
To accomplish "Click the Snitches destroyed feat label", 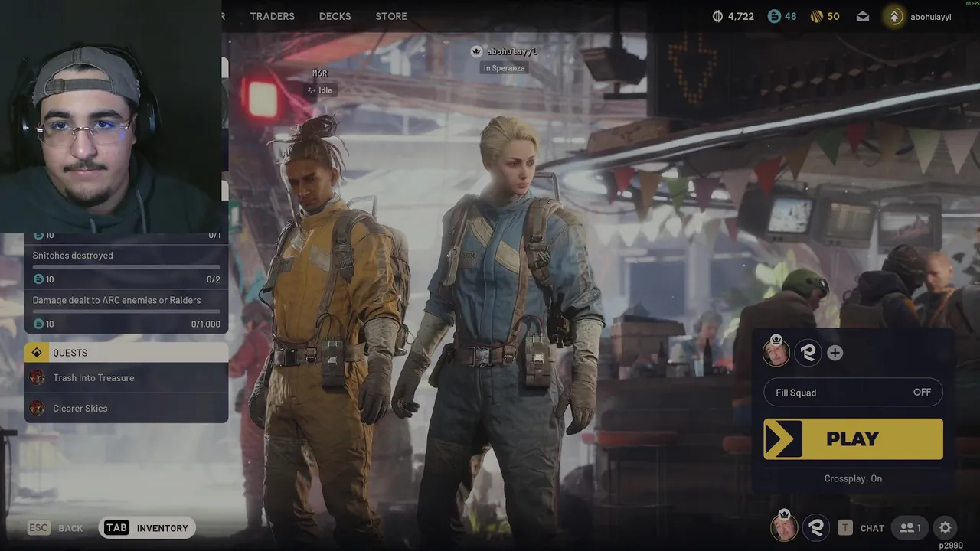I will 73,256.
